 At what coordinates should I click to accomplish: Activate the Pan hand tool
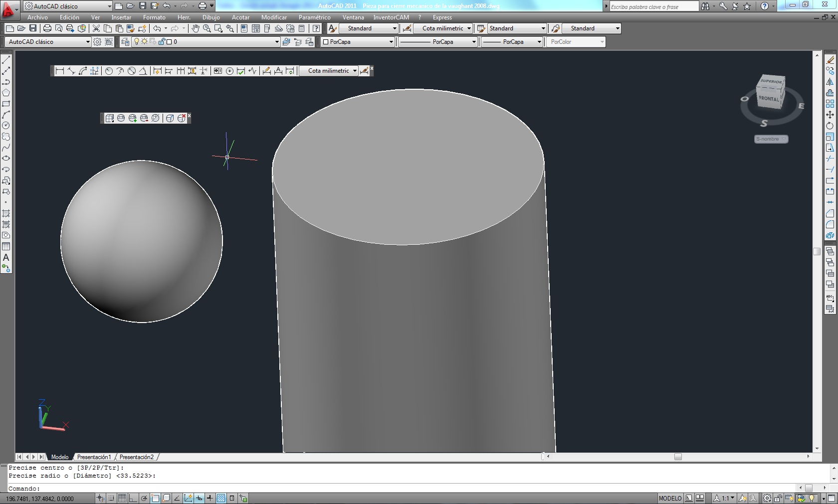(196, 28)
